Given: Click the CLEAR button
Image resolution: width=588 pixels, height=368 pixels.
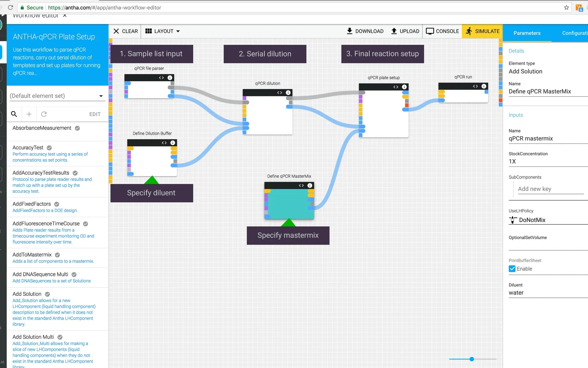Looking at the screenshot, I should [126, 31].
